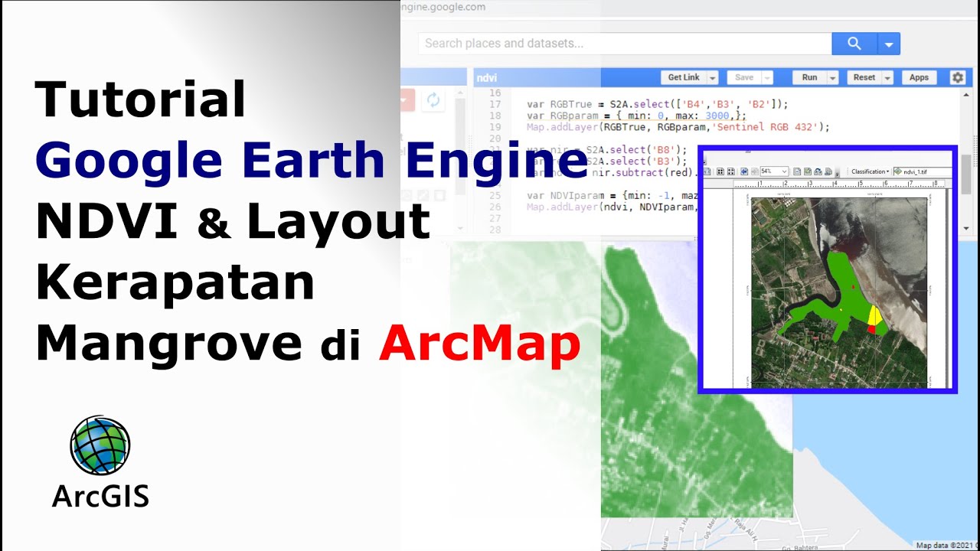Click ArcMap go back to extent icon

coord(744,171)
